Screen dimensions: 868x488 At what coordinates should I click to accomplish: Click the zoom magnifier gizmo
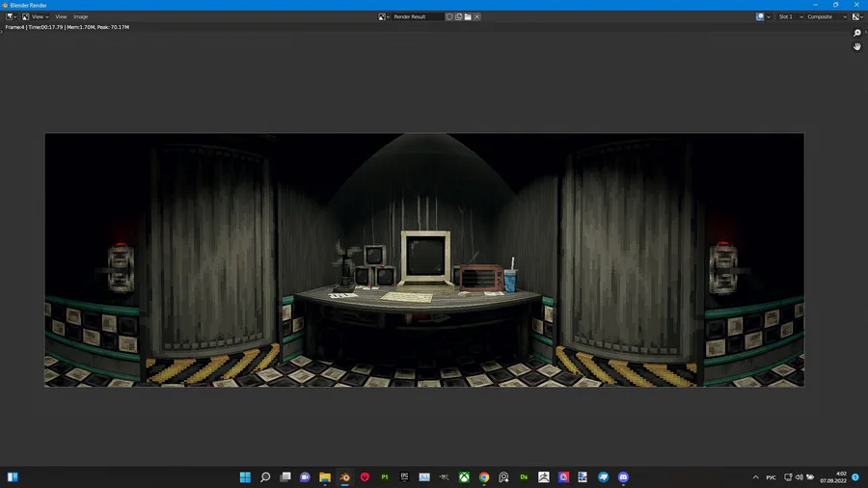coord(857,33)
